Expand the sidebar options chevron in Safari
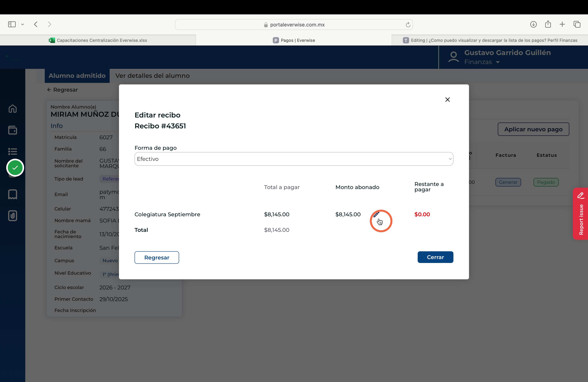The height and width of the screenshot is (382, 588). (x=23, y=25)
